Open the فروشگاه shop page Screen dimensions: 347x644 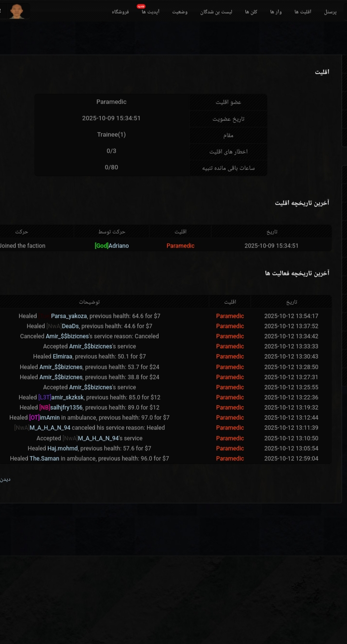click(x=120, y=12)
